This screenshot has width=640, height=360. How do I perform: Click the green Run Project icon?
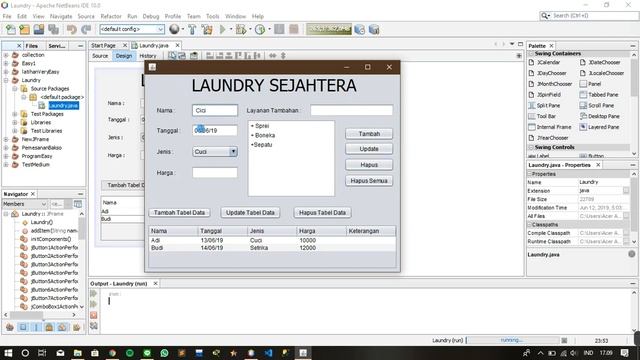click(222, 29)
